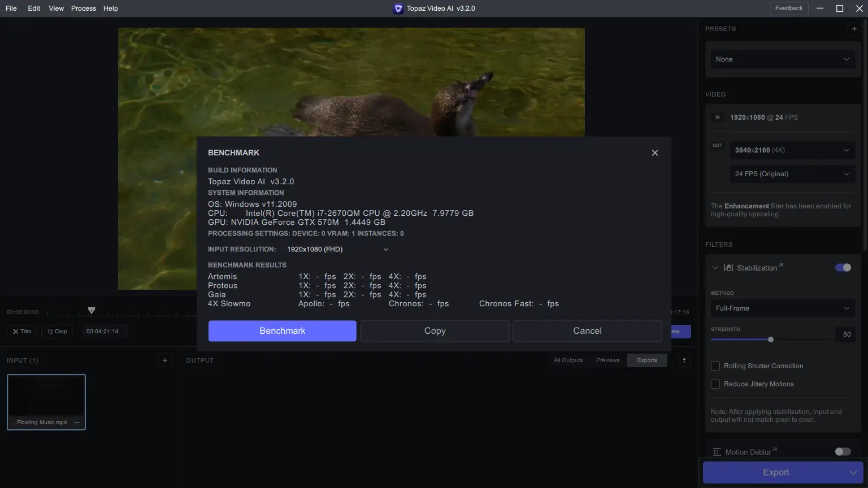Open the Process menu
Viewport: 868px width, 488px height.
[x=84, y=8]
